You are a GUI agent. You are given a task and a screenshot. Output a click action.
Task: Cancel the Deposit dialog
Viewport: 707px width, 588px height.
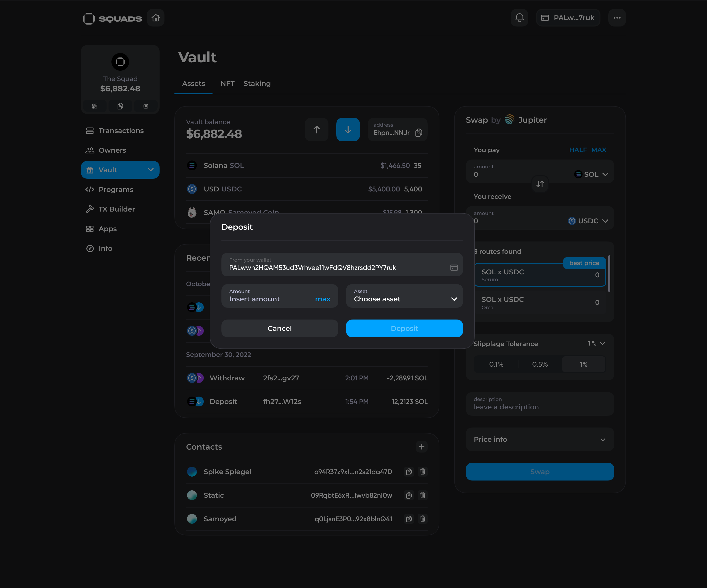coord(279,328)
